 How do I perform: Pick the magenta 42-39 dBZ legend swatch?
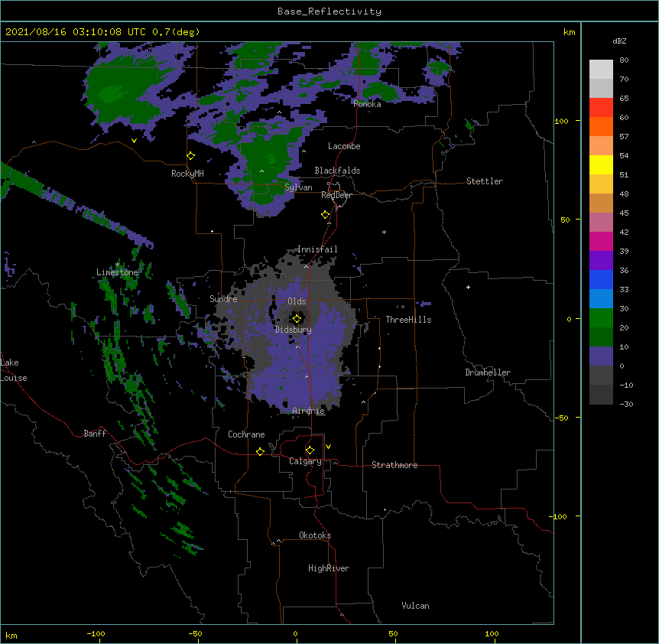(601, 241)
